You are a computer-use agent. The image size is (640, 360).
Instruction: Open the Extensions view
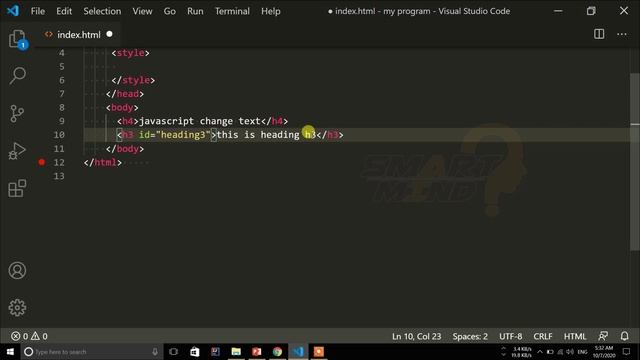[x=17, y=188]
